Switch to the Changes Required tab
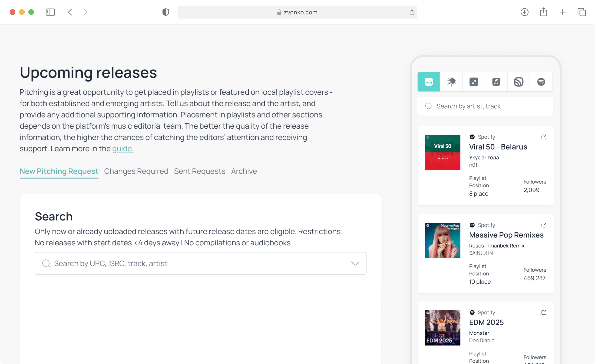The height and width of the screenshot is (364, 595). point(136,171)
